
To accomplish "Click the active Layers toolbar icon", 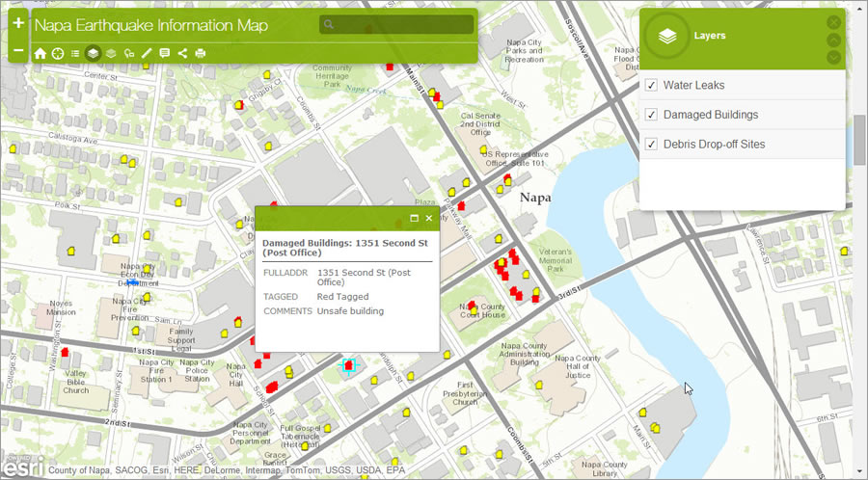I will click(93, 53).
